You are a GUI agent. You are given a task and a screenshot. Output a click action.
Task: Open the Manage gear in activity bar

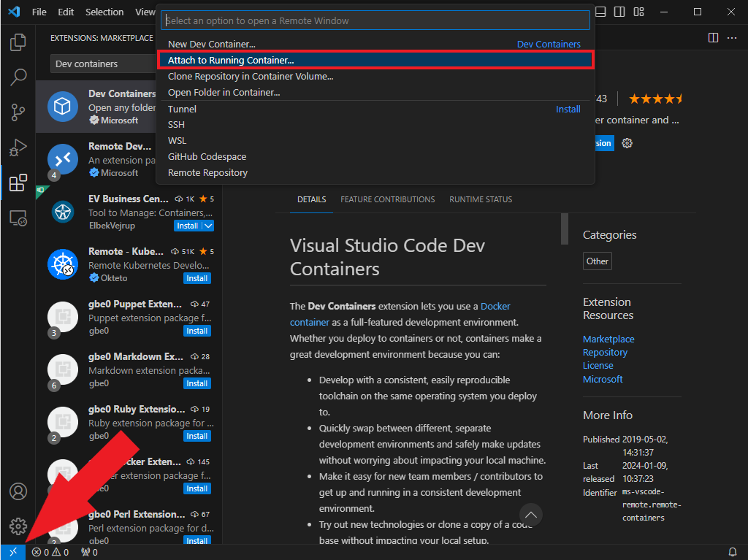pyautogui.click(x=18, y=526)
